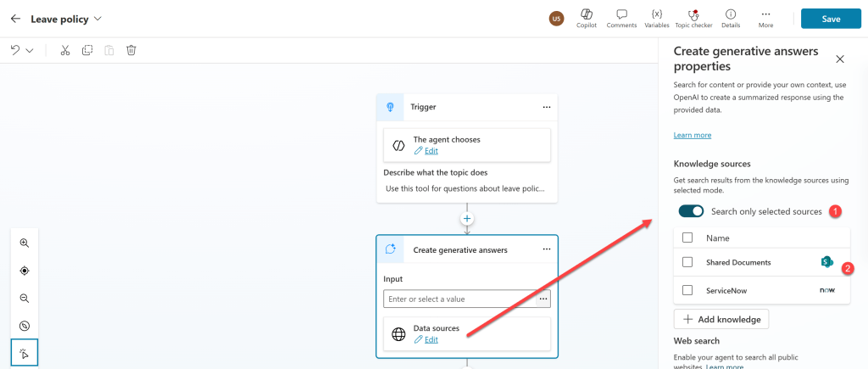868x369 pixels.
Task: Click the Details info icon
Action: (730, 14)
